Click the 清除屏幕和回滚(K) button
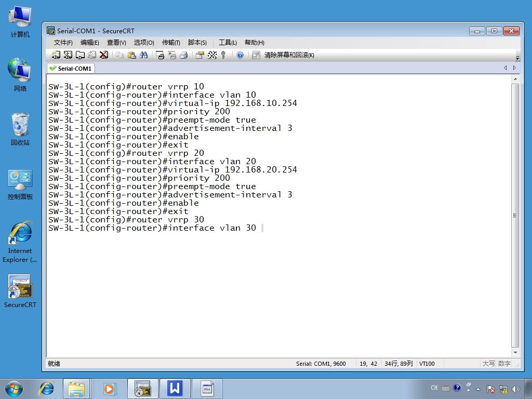The width and height of the screenshot is (532, 399). (289, 55)
